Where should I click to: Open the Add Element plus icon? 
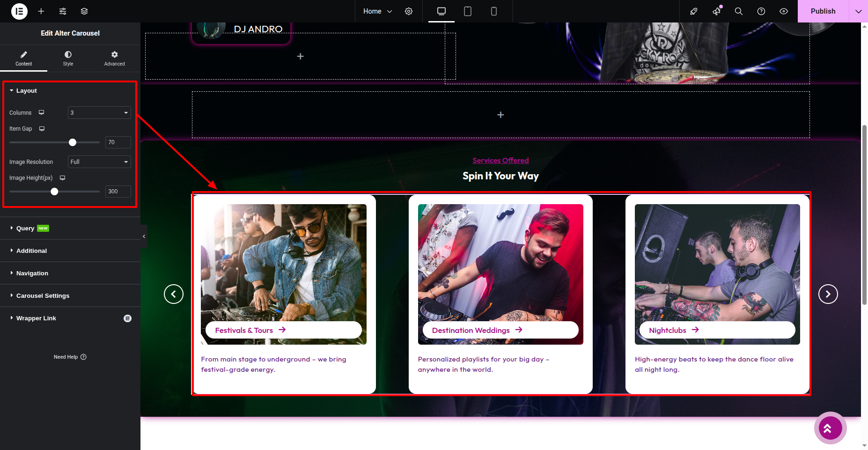coord(41,11)
